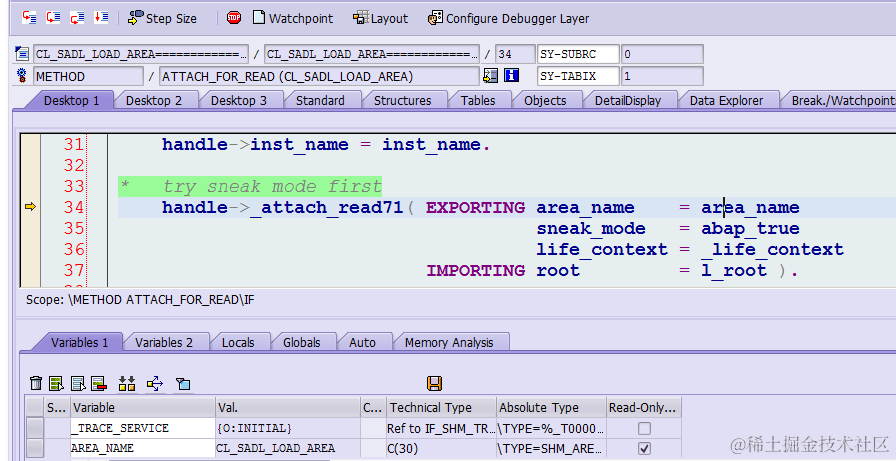Select the Memory Analysis tab
The height and width of the screenshot is (461, 896).
tap(449, 342)
